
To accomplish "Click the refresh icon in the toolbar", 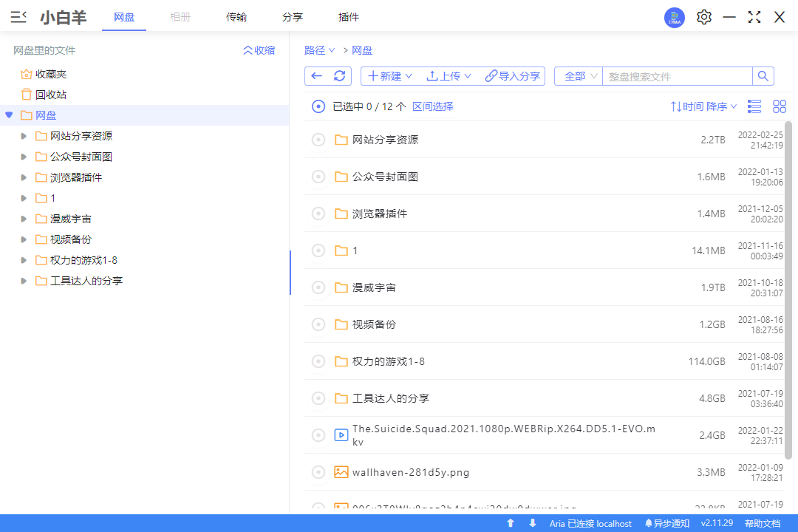I will click(340, 76).
